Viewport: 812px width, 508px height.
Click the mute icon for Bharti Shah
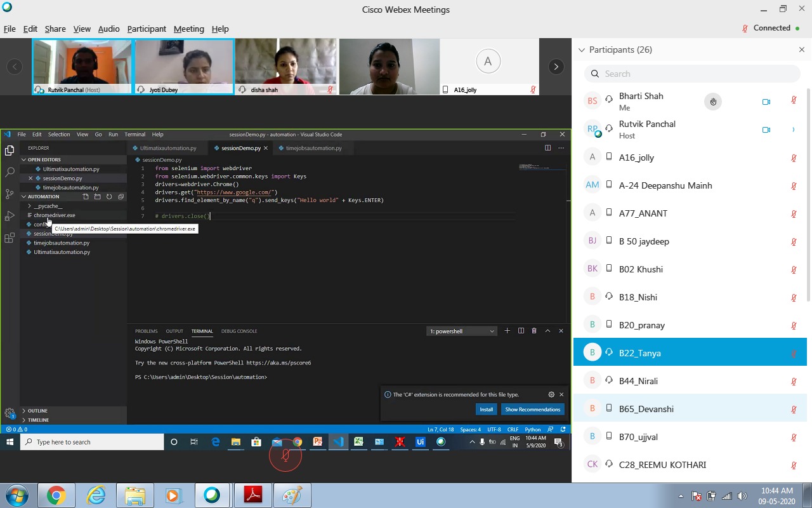(x=794, y=100)
